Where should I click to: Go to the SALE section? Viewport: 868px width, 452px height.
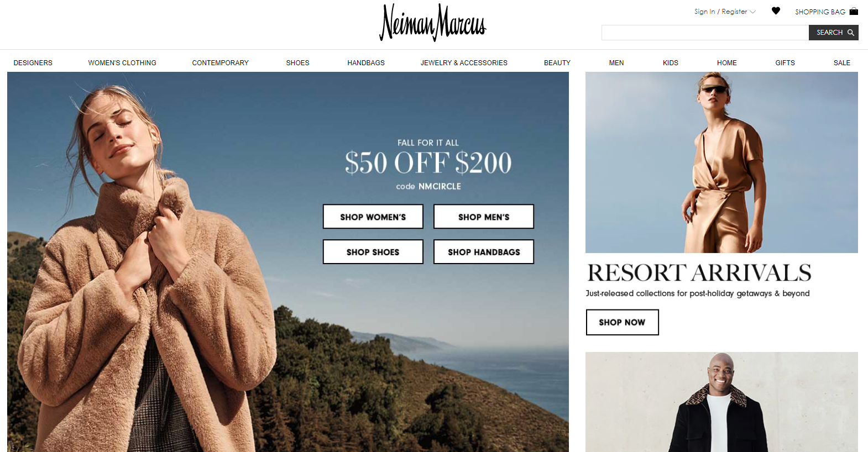click(842, 63)
